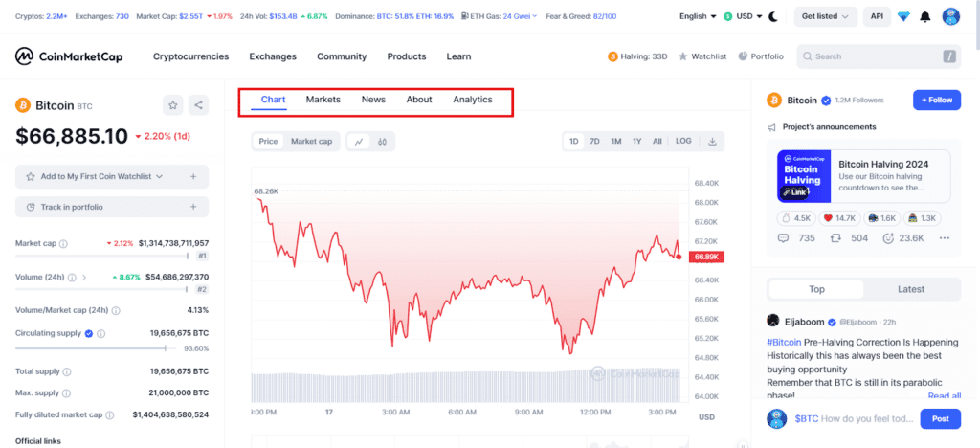Viewport: 980px width, 448px height.
Task: Switch chart to Price view
Action: [268, 142]
